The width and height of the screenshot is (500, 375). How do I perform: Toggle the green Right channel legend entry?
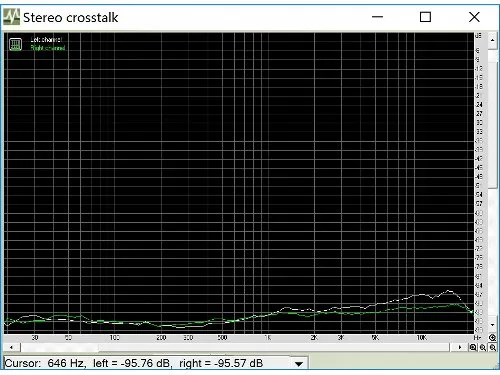pyautogui.click(x=48, y=48)
